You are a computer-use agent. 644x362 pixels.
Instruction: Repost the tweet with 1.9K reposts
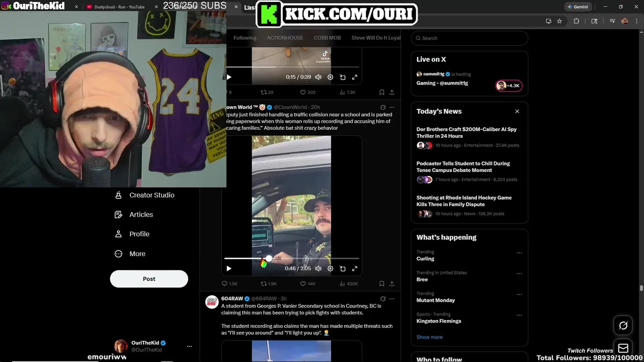tap(269, 284)
